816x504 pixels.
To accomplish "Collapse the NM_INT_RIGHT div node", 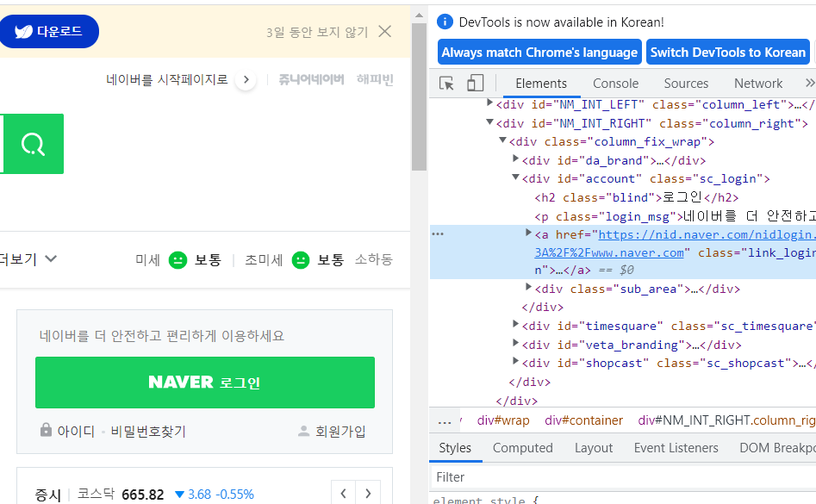I will (x=489, y=122).
